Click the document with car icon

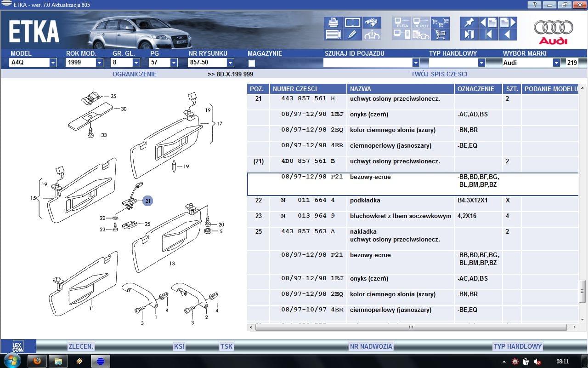(421, 34)
